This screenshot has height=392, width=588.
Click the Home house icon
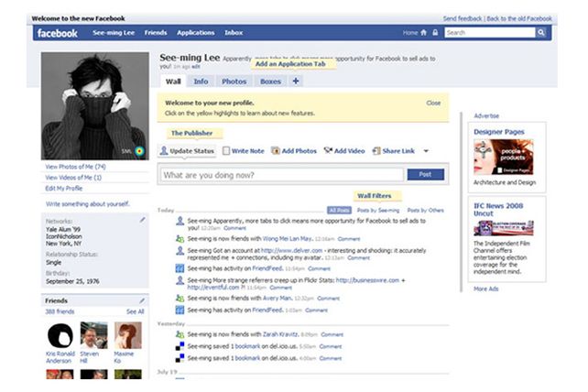click(x=424, y=33)
